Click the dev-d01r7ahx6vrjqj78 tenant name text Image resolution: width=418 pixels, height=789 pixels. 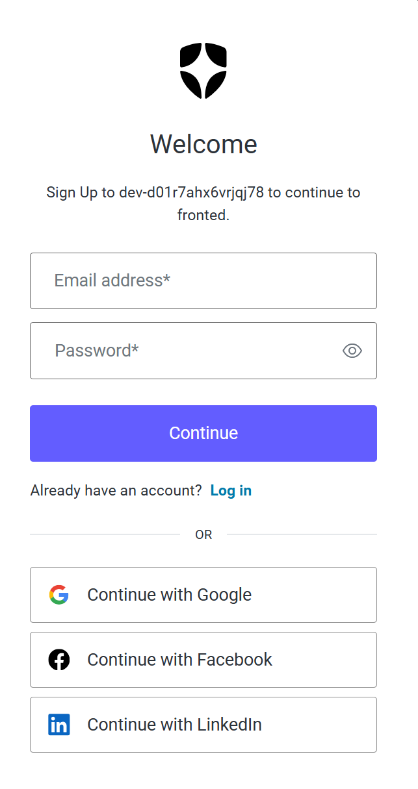pyautogui.click(x=191, y=193)
